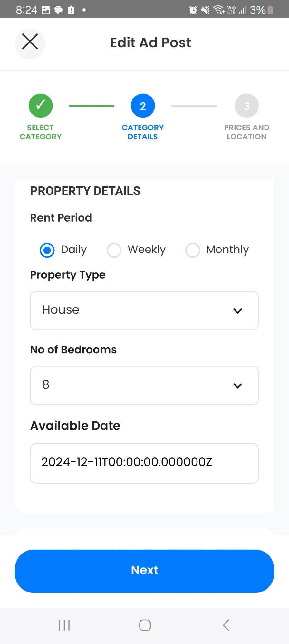The height and width of the screenshot is (644, 289).
Task: Tap the step 2 Category Details circle
Action: coord(143,106)
